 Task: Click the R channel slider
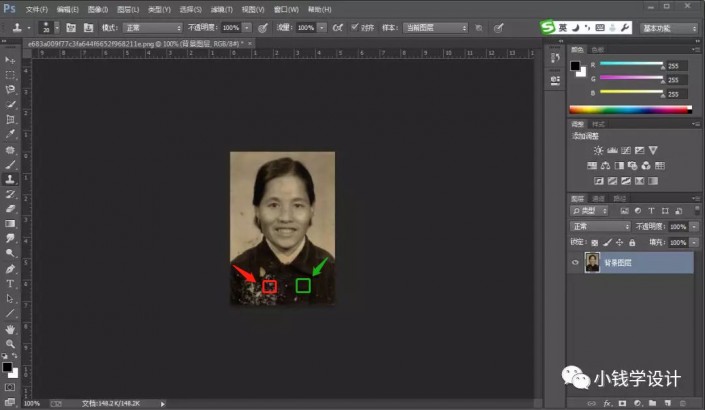coord(631,64)
